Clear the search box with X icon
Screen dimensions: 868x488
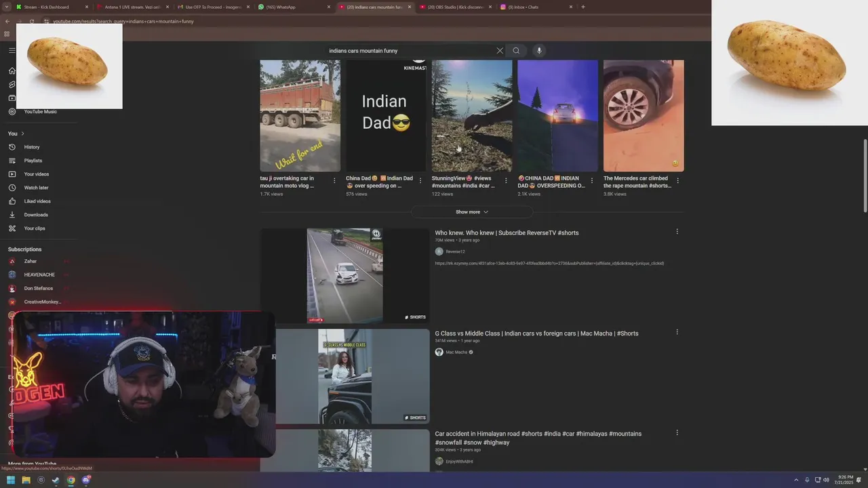pos(500,51)
